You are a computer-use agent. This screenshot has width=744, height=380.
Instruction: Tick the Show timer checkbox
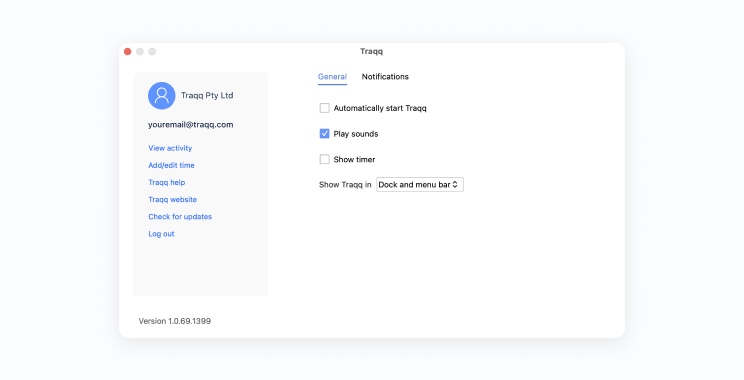325,159
